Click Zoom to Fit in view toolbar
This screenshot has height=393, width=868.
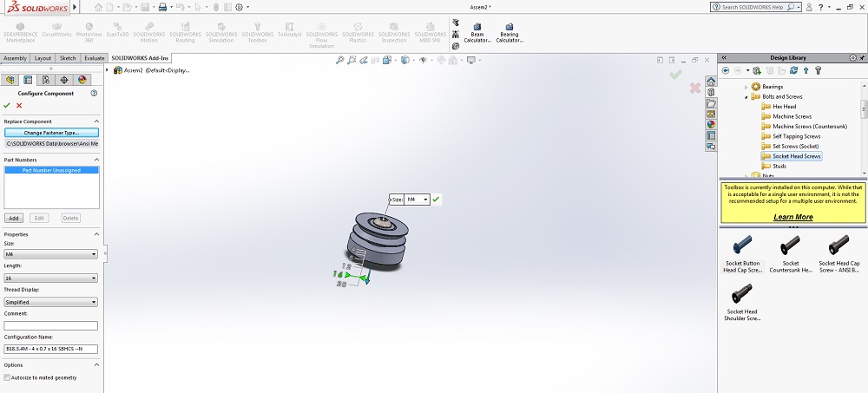340,60
